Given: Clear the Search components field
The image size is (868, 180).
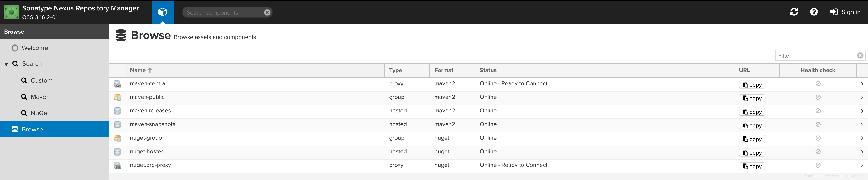Looking at the screenshot, I should click(x=267, y=12).
